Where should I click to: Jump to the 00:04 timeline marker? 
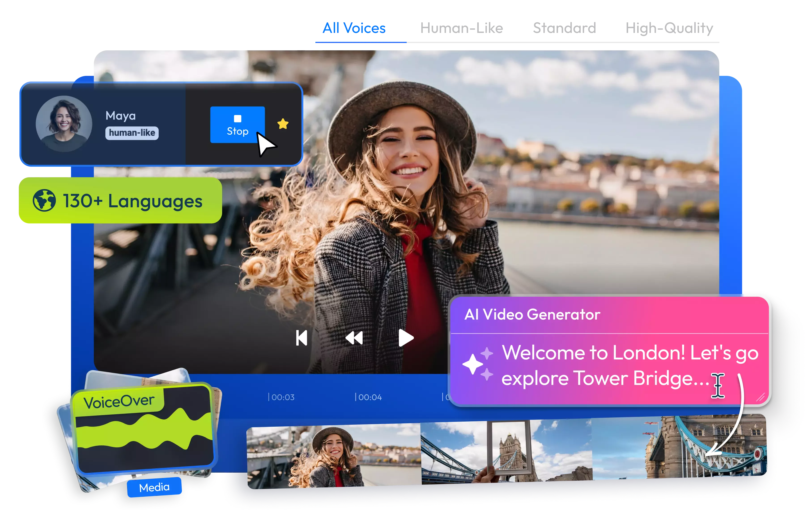(x=368, y=397)
